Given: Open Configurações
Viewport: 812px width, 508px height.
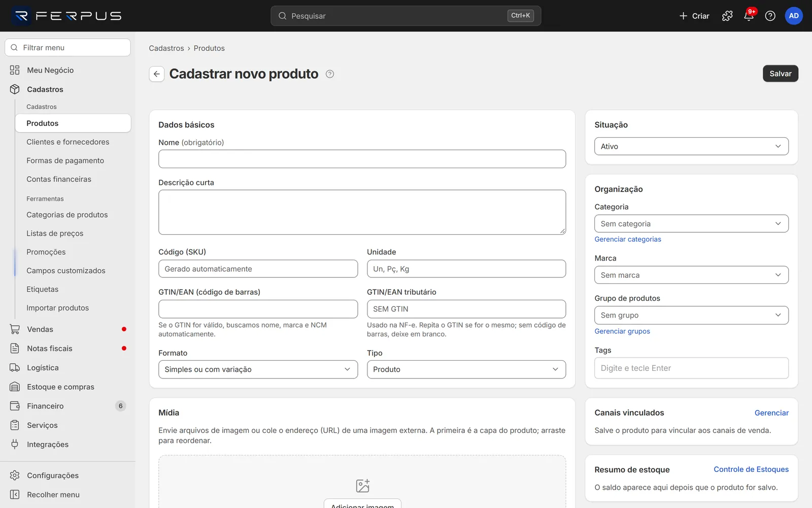Looking at the screenshot, I should (x=67, y=475).
